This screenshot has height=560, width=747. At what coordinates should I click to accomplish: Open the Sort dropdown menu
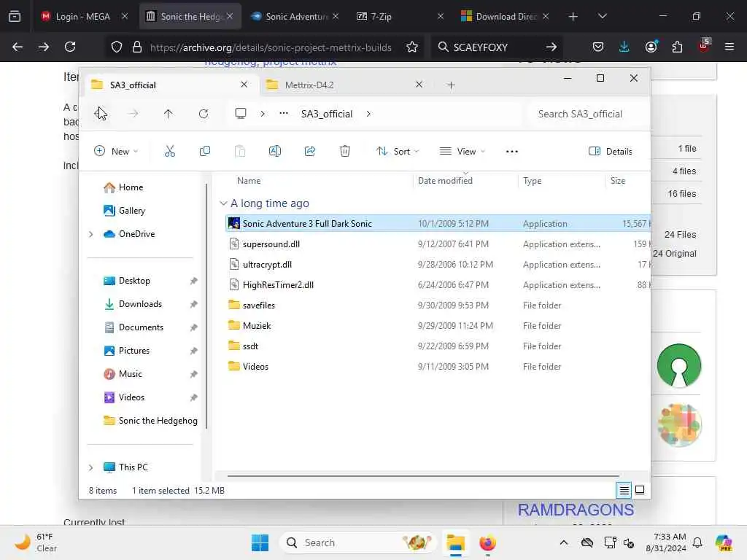coord(398,152)
